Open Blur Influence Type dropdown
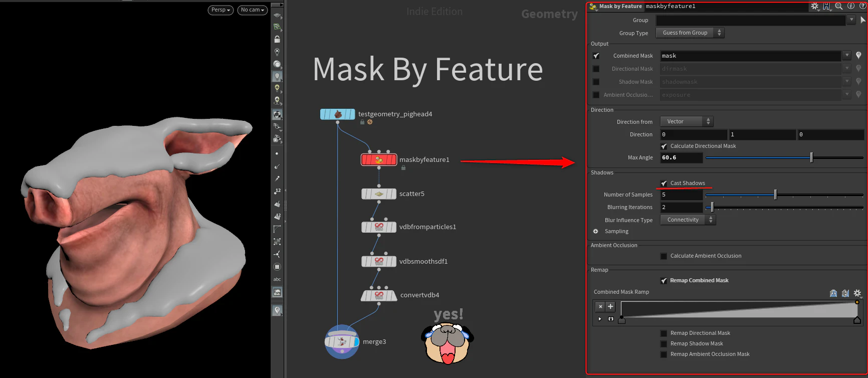The image size is (868, 378). pyautogui.click(x=688, y=220)
